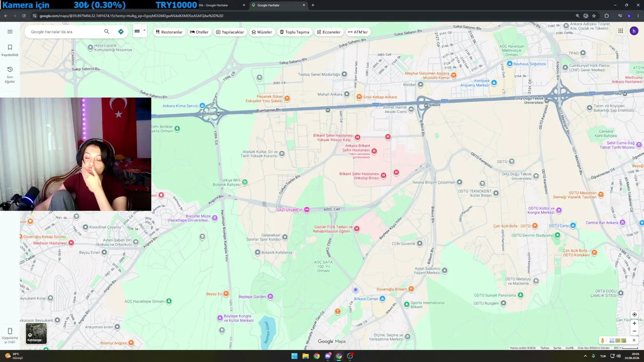The height and width of the screenshot is (362, 644).
Task: Zoom in the map with plus button
Action: [634, 323]
